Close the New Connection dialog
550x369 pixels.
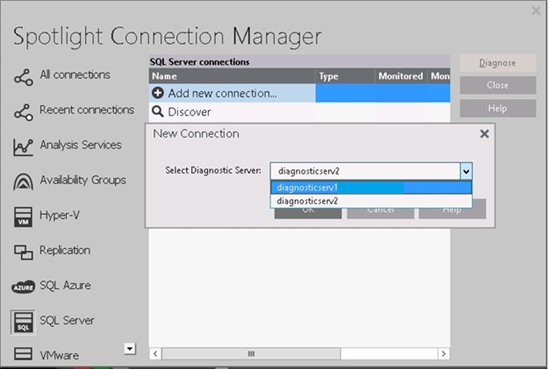484,134
